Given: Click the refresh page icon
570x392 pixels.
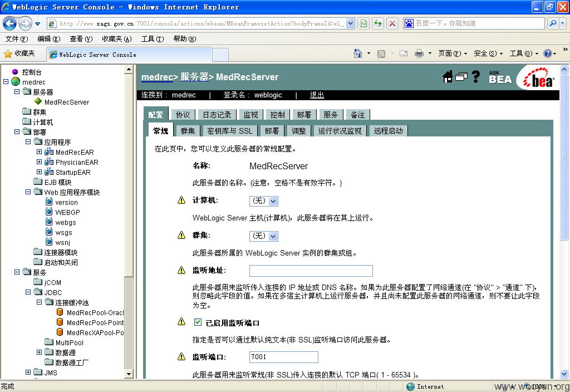Looking at the screenshot, I should 378,23.
